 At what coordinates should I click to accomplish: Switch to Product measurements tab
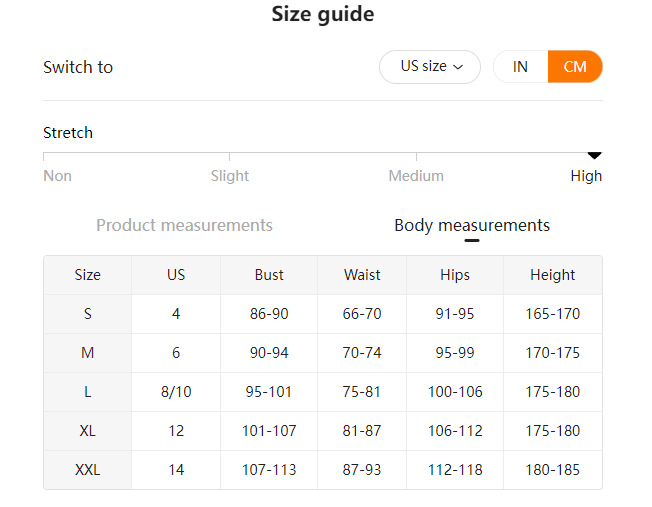[184, 225]
